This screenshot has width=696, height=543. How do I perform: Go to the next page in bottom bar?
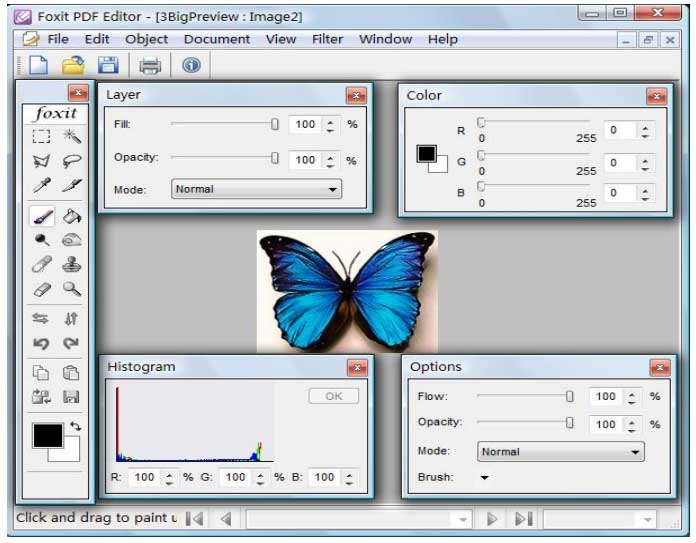point(492,519)
